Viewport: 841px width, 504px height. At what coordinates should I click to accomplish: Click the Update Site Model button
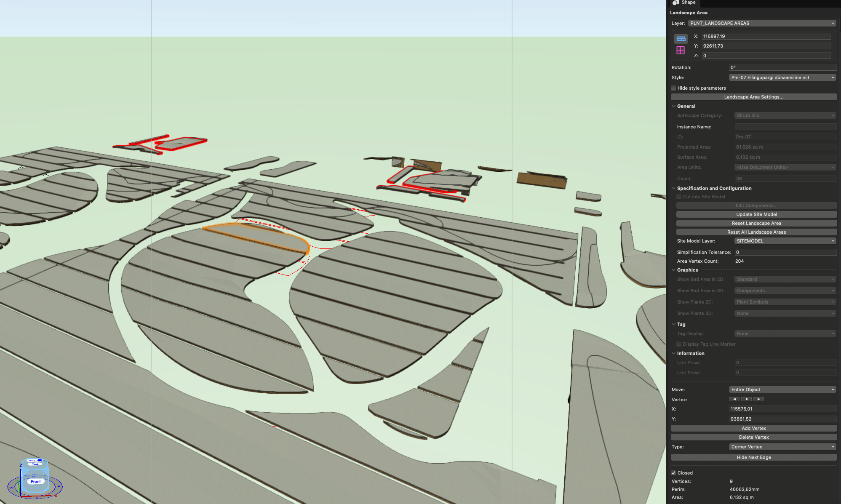[756, 214]
